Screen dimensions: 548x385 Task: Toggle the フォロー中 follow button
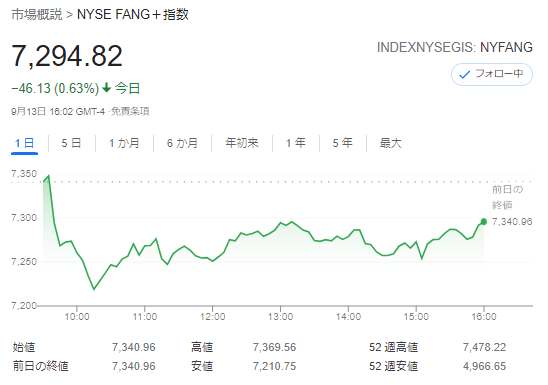(x=492, y=74)
